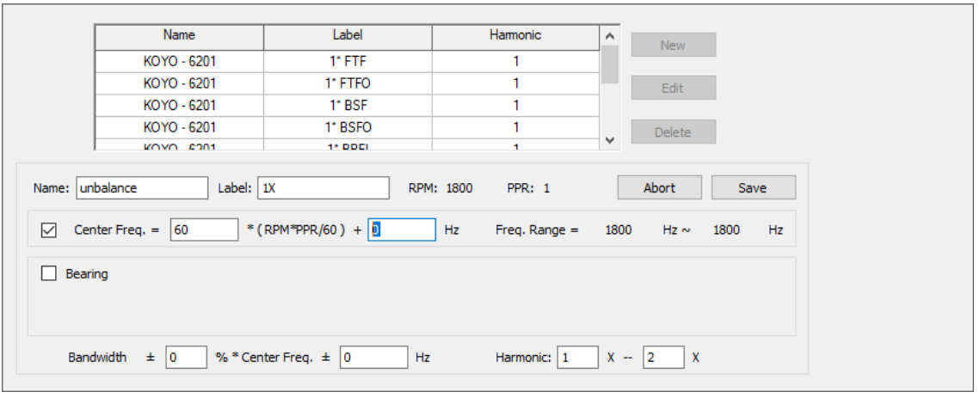This screenshot has width=980, height=398.
Task: Sort by the Name column header
Action: 179,36
